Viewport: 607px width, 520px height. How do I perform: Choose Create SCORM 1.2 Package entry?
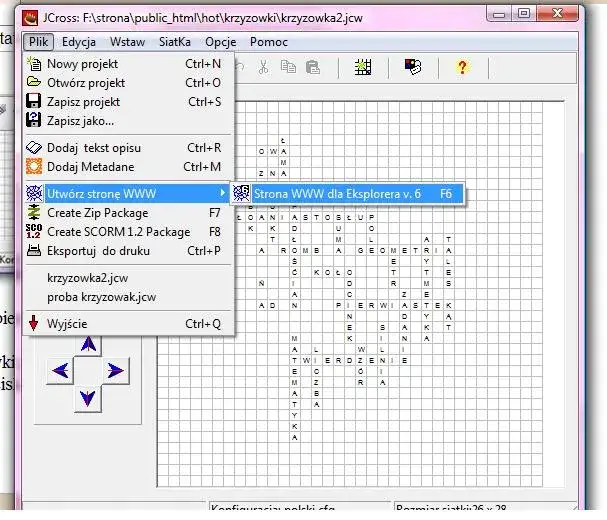point(128,232)
